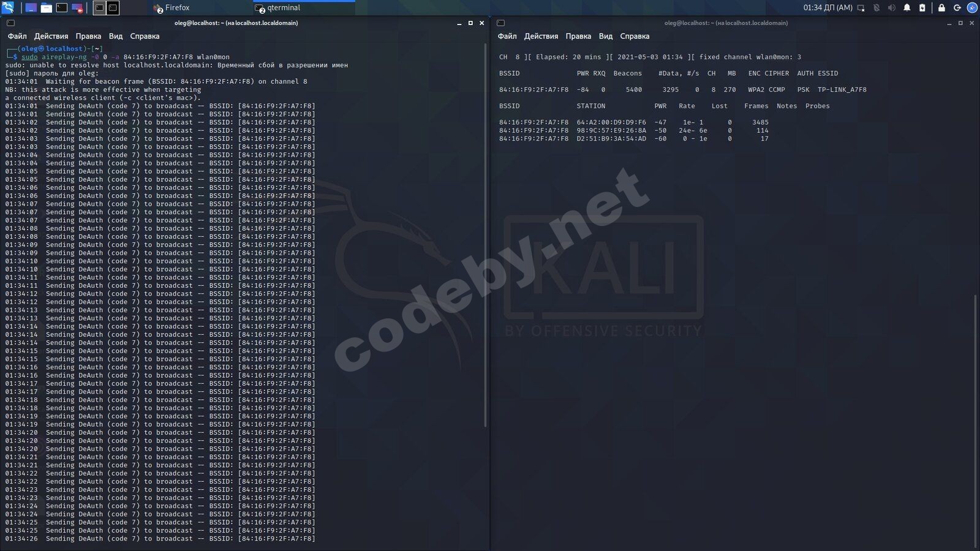Image resolution: width=980 pixels, height=551 pixels.
Task: Click the 'CCMP' cipher value
Action: pos(777,89)
